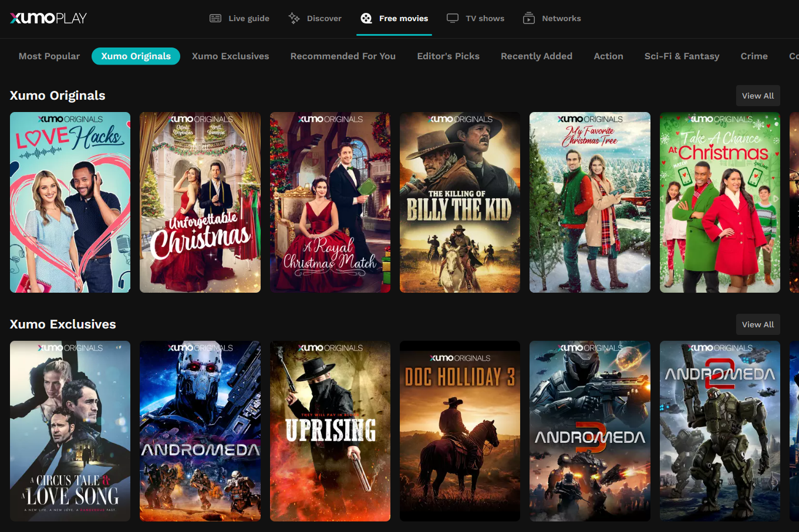Select the Doc Holliday 3 poster
Image resolution: width=799 pixels, height=532 pixels.
[460, 431]
